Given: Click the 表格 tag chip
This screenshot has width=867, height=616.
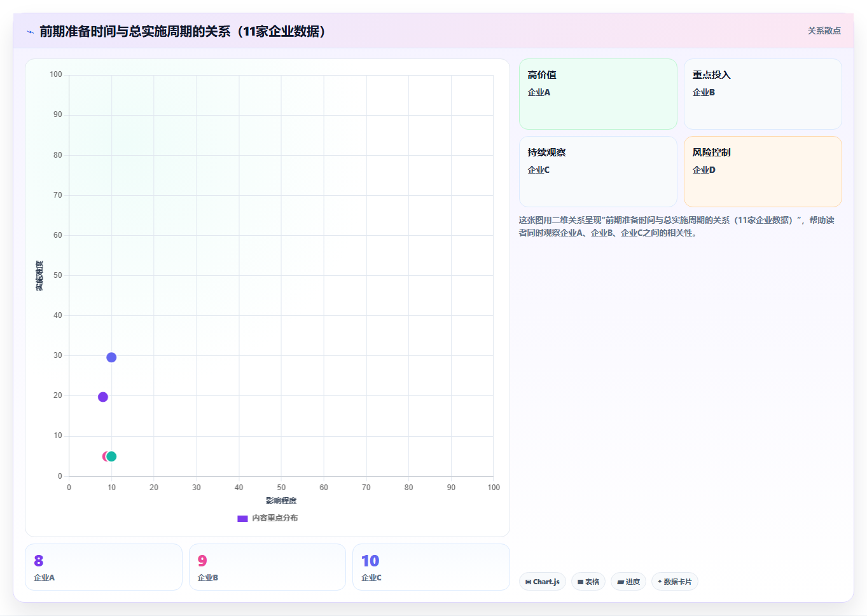Looking at the screenshot, I should coord(588,582).
